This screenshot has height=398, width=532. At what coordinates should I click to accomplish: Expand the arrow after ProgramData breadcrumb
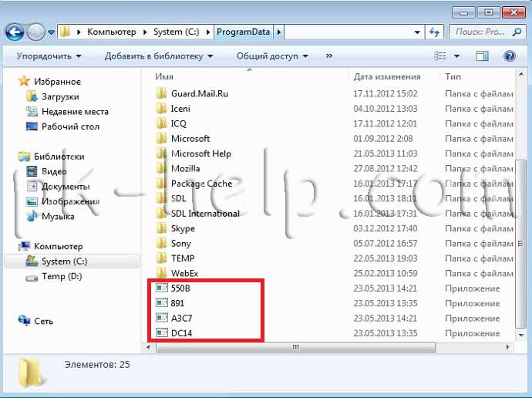pyautogui.click(x=279, y=32)
